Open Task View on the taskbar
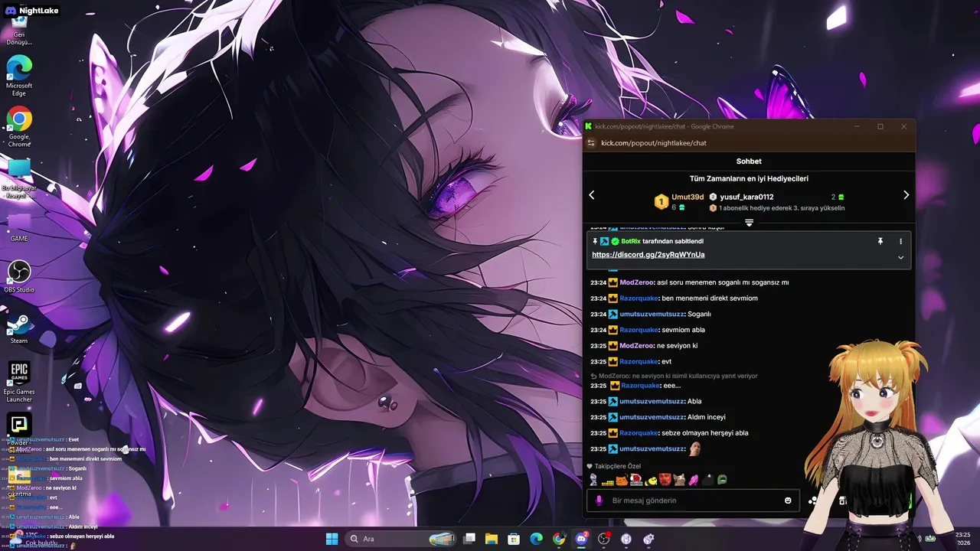Image resolution: width=980 pixels, height=551 pixels. [x=469, y=539]
